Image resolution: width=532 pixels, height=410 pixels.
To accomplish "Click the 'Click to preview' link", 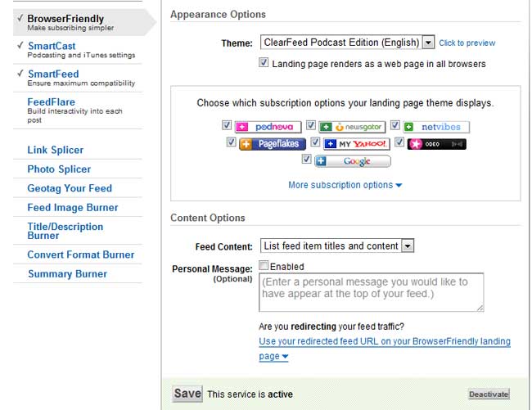I will (467, 43).
